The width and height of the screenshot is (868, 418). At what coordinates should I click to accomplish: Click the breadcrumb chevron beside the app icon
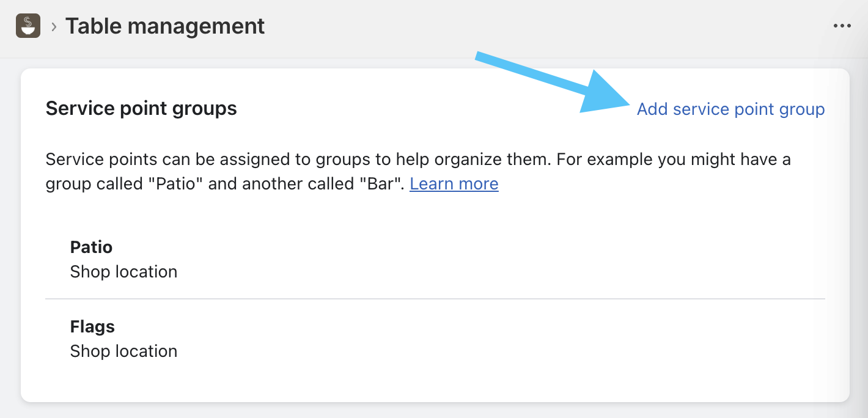54,26
